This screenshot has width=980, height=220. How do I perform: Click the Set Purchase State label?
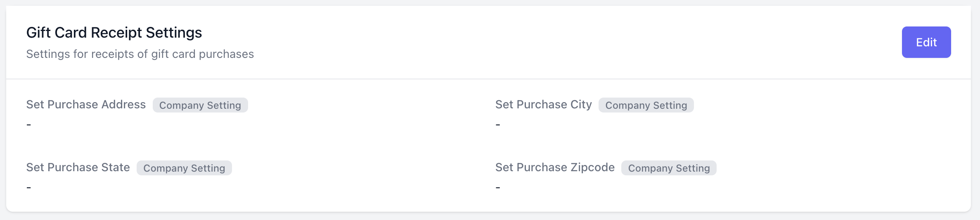click(x=78, y=167)
